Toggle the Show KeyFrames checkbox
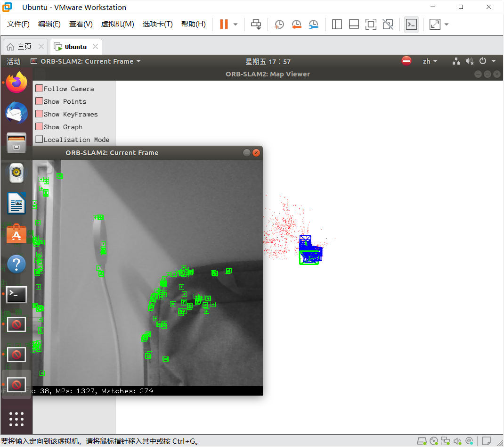Screen dimensions: 504x447 [x=39, y=114]
